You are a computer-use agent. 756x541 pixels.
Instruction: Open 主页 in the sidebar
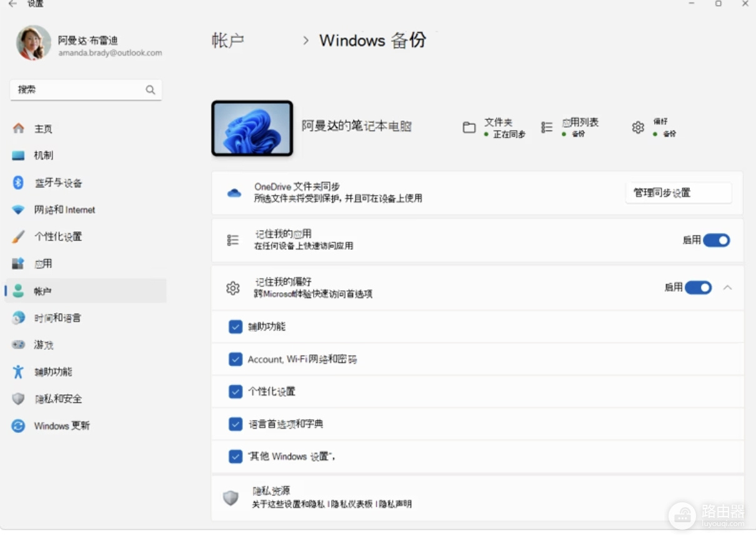pos(43,129)
